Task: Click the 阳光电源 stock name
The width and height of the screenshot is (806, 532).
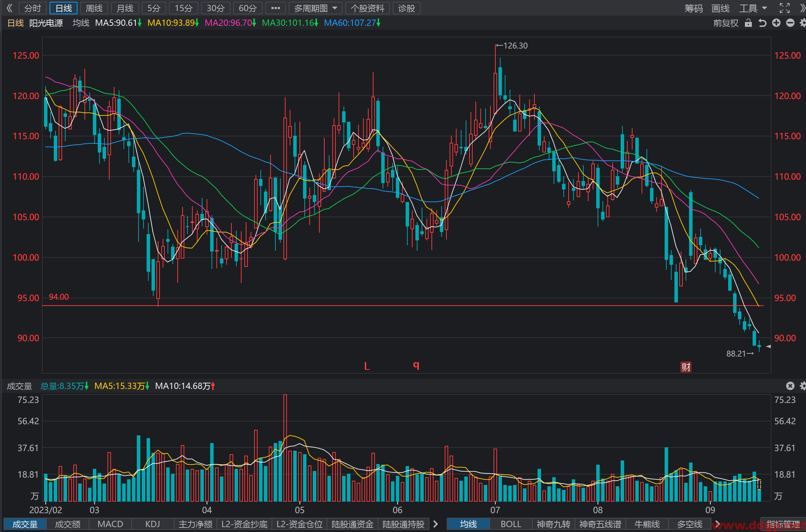Action: click(x=46, y=23)
